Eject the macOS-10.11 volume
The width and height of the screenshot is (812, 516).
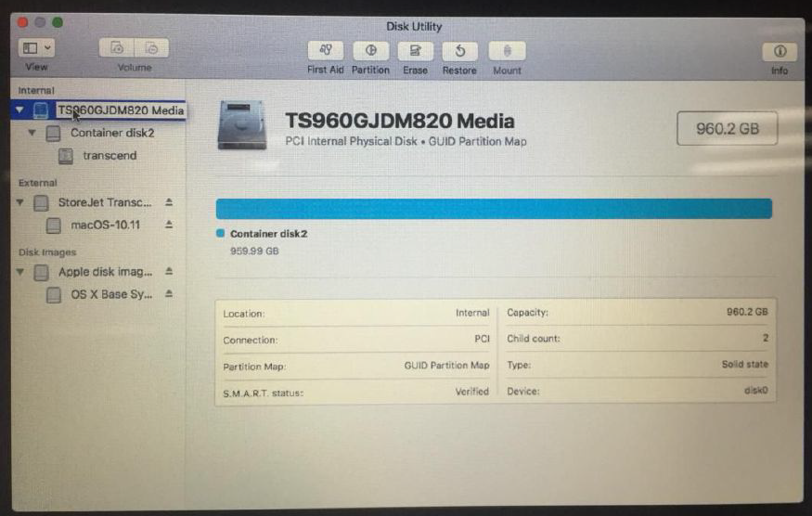(169, 225)
